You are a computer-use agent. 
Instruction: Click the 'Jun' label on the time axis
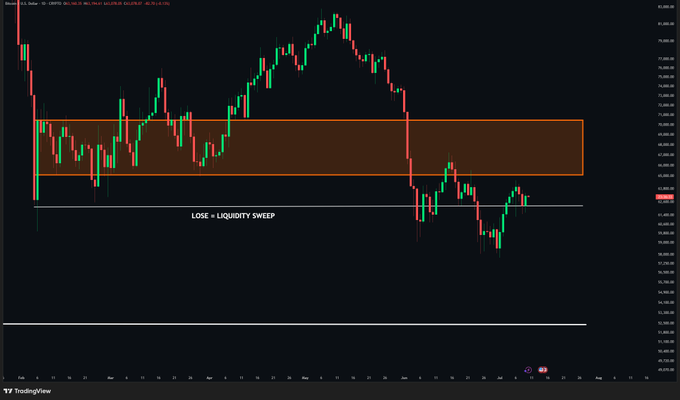tap(404, 378)
